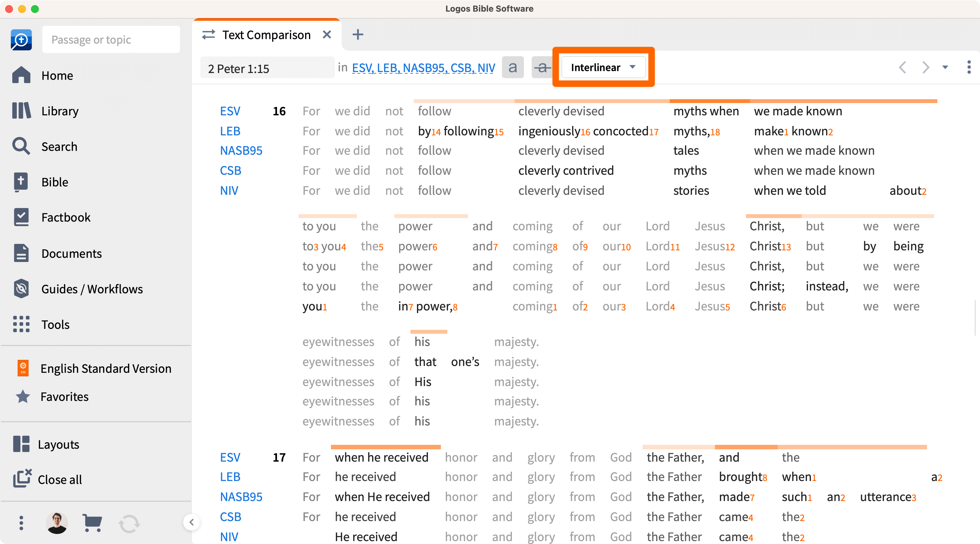Edit the 2 Peter 1:15 reference box
Viewport: 980px width, 544px height.
[267, 68]
